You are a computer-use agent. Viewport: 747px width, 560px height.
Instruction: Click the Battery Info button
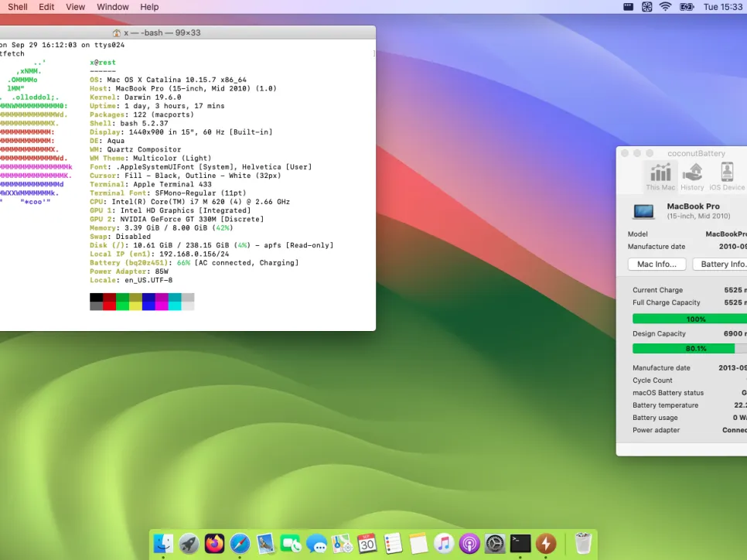pyautogui.click(x=721, y=264)
